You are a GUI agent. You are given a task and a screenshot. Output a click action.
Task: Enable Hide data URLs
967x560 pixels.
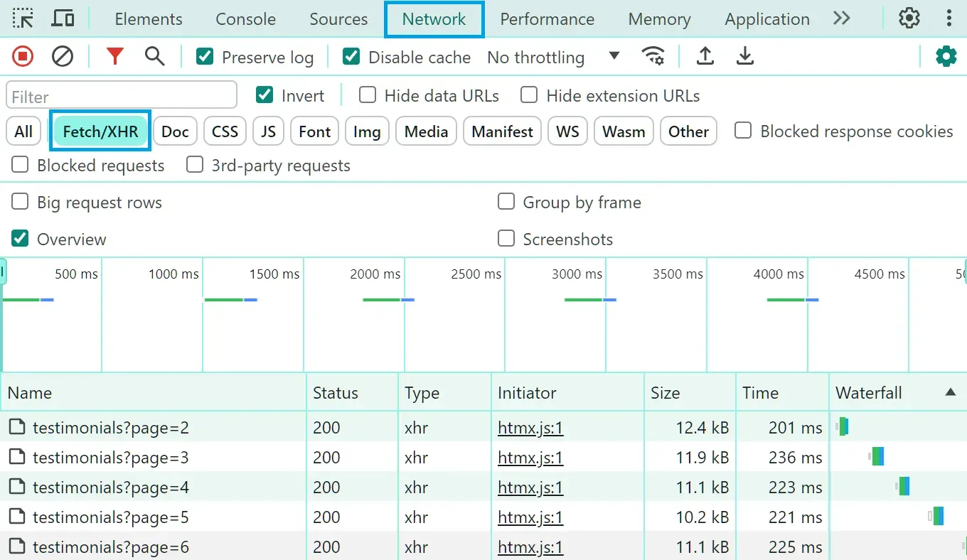(367, 95)
